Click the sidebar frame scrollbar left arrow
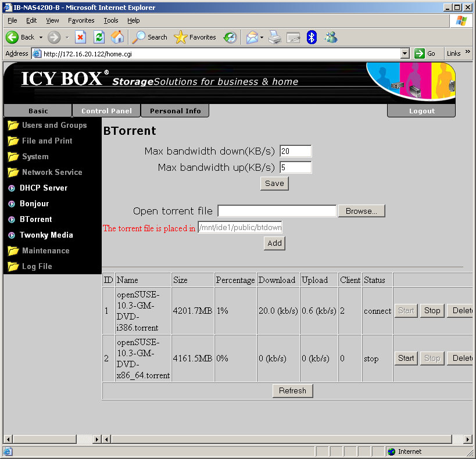The height and width of the screenshot is (459, 476). click(x=8, y=439)
